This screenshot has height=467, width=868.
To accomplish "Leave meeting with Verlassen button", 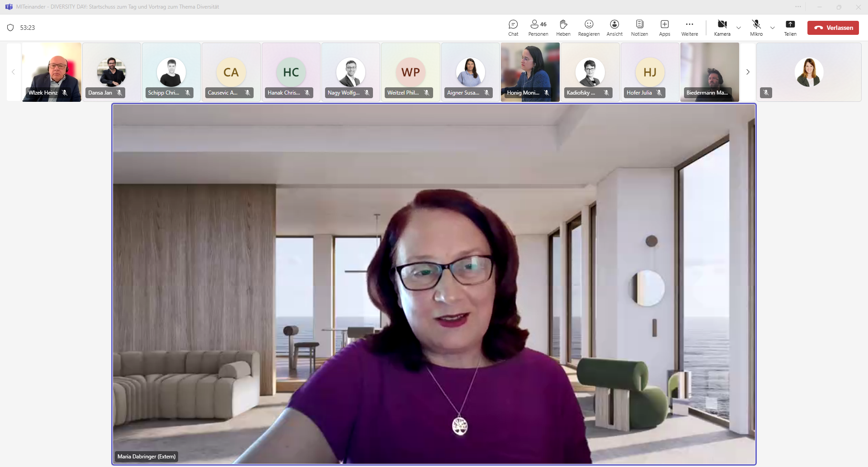I will [x=833, y=28].
